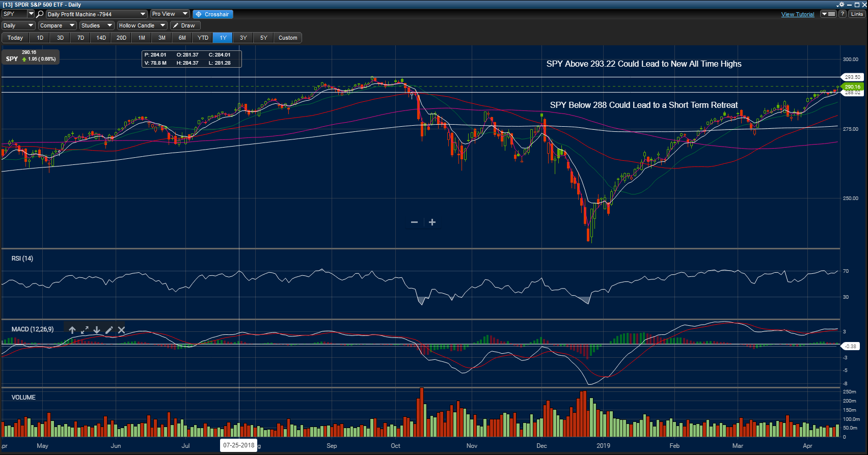Open the View Tutorial link
868x455 pixels.
[798, 14]
